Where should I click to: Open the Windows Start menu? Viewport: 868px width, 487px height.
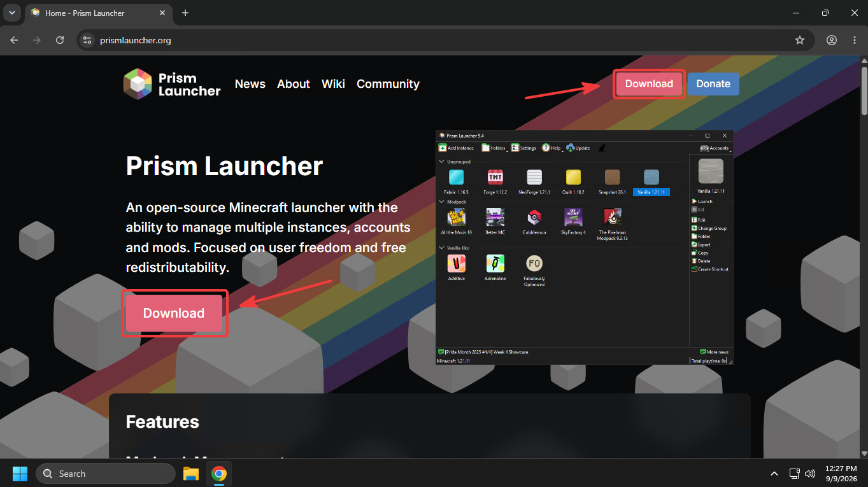(20, 474)
